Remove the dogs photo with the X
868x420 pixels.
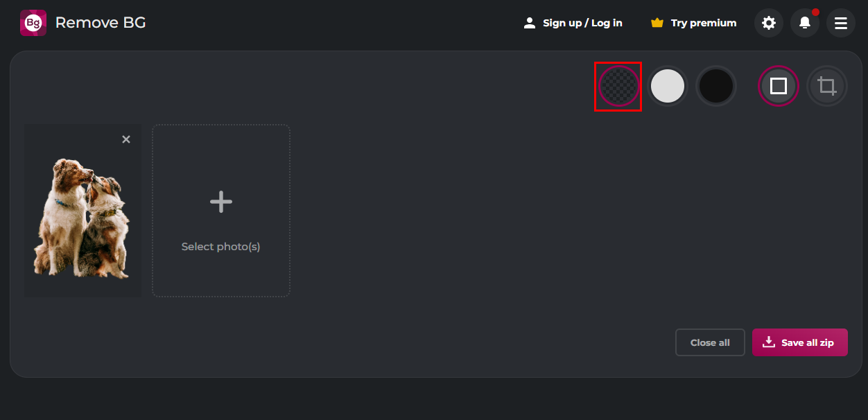click(x=126, y=139)
